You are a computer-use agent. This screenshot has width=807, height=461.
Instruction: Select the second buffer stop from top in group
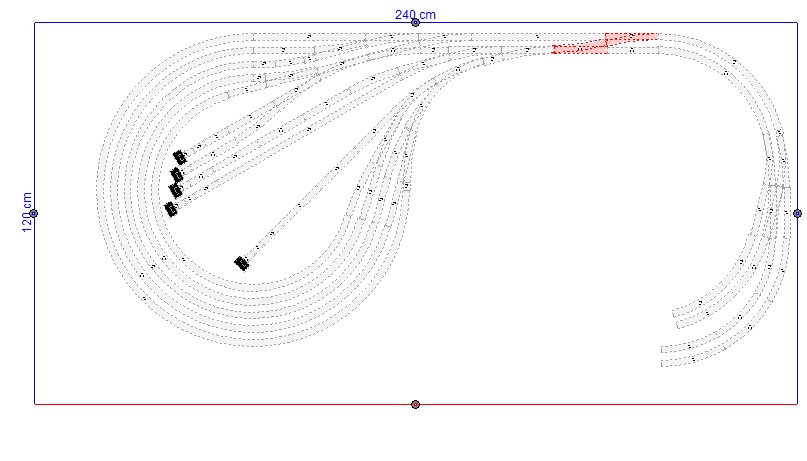177,175
